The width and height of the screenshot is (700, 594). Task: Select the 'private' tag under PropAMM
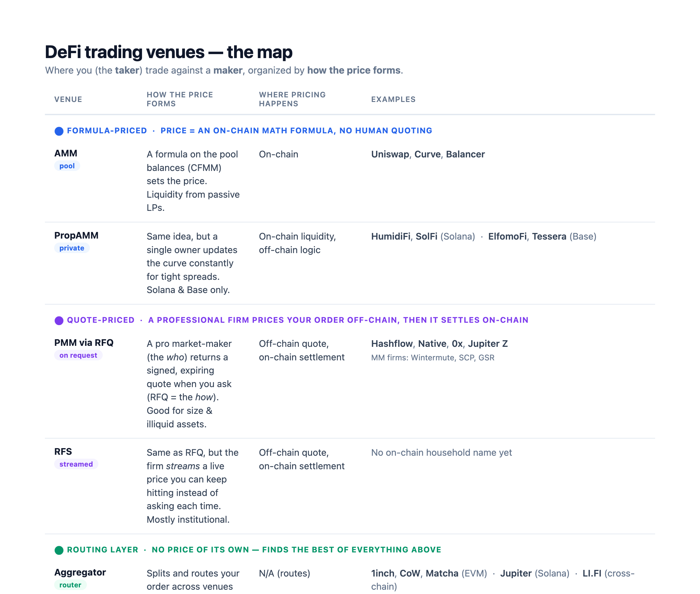[72, 248]
